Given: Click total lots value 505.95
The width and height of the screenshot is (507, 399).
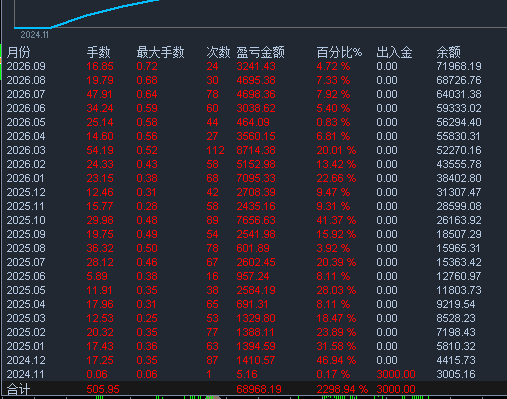Looking at the screenshot, I should (x=103, y=389).
